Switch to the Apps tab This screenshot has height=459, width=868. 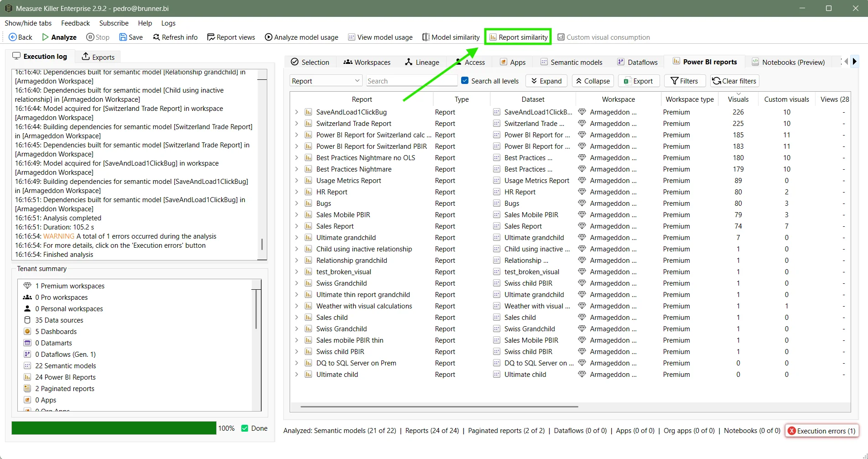(513, 62)
